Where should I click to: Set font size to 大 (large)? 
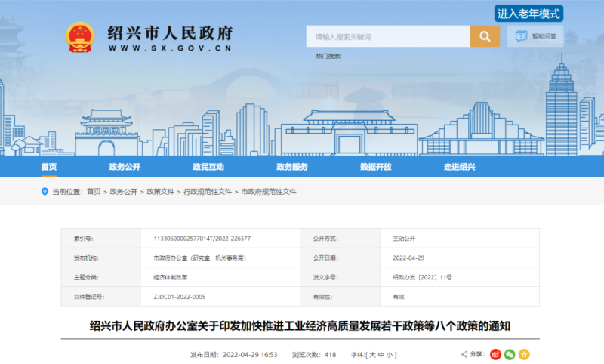[371, 354]
